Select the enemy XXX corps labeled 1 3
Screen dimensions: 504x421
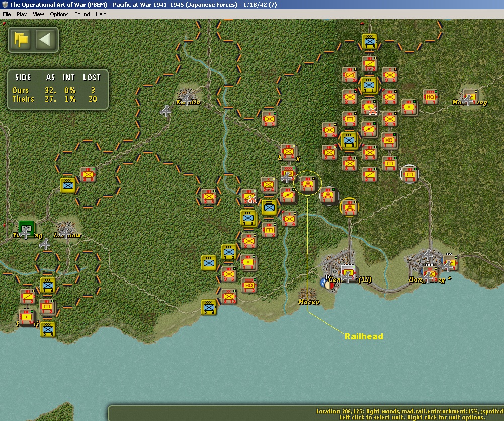click(349, 141)
